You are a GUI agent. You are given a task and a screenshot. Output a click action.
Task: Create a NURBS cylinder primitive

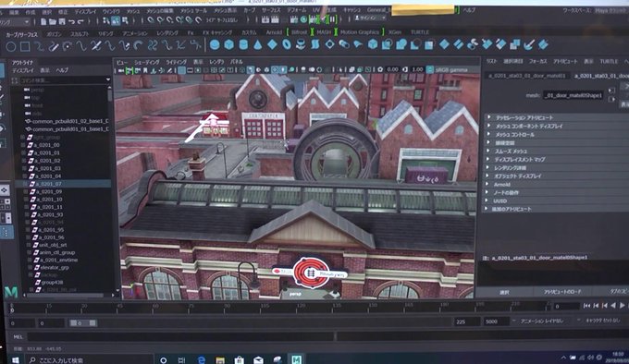point(243,45)
